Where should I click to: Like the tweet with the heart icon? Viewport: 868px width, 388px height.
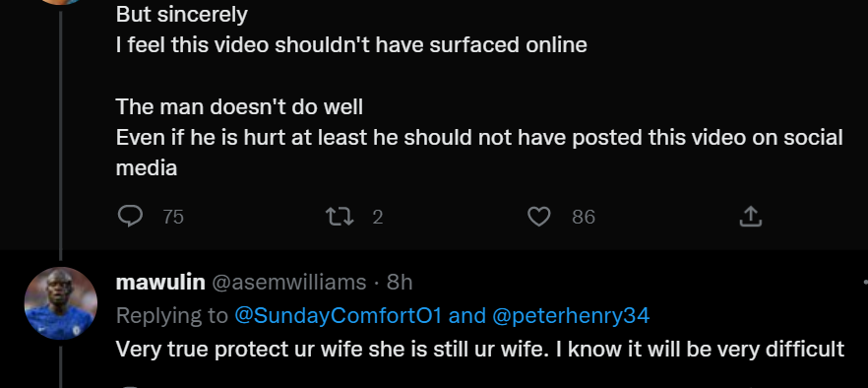tap(538, 217)
